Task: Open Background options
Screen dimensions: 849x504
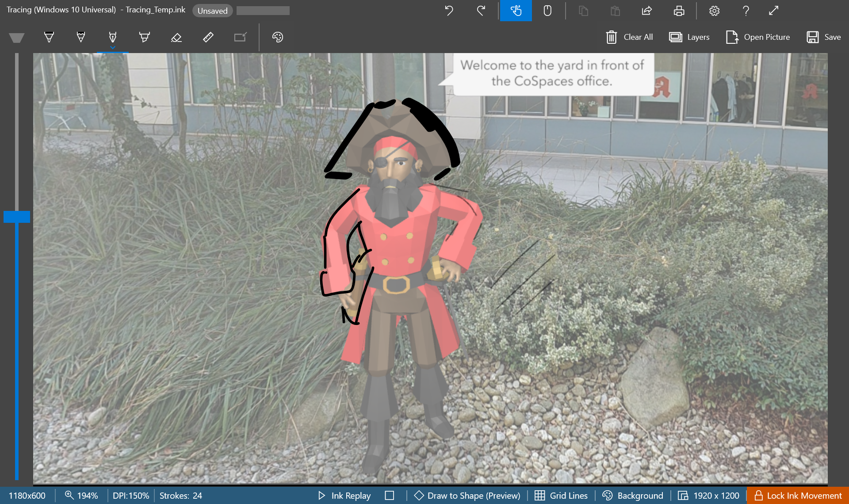Action: 633,496
